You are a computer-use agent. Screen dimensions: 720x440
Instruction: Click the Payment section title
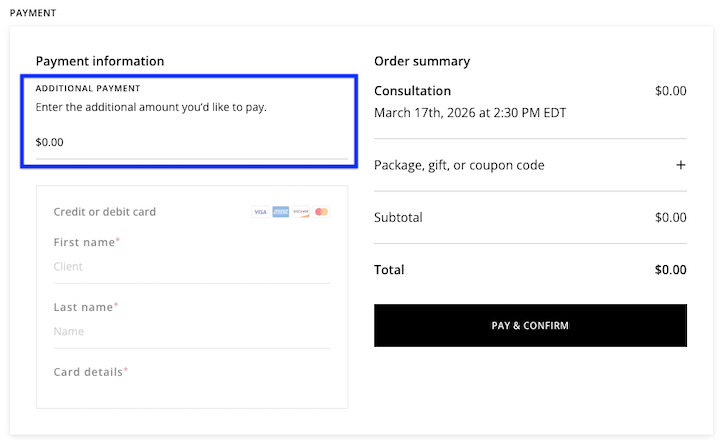(x=33, y=13)
